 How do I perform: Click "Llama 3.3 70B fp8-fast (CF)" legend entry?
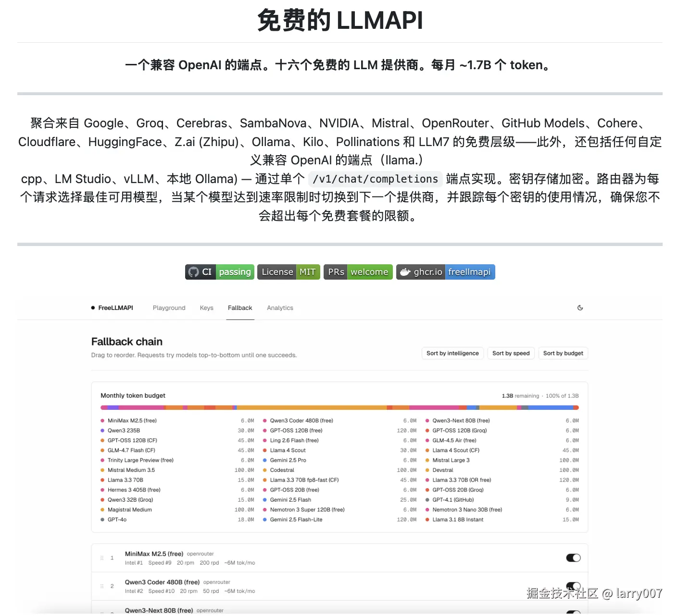[304, 480]
